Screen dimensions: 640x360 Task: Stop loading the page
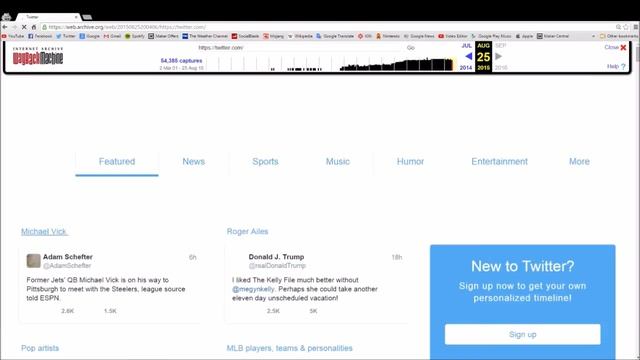click(24, 27)
